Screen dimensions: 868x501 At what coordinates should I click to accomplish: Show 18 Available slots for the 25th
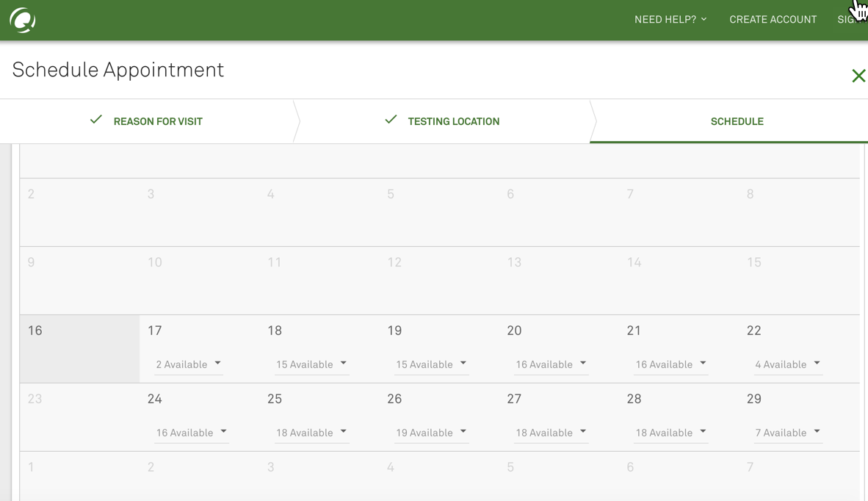coord(311,433)
